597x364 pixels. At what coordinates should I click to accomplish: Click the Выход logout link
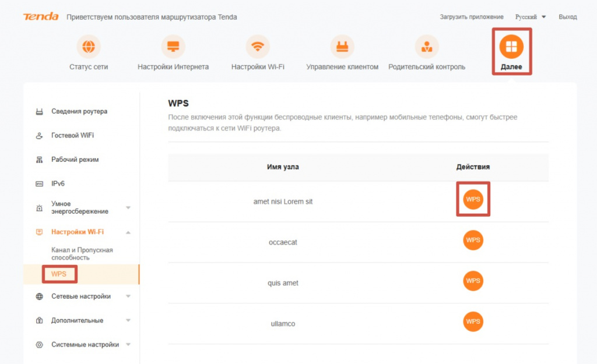point(568,17)
